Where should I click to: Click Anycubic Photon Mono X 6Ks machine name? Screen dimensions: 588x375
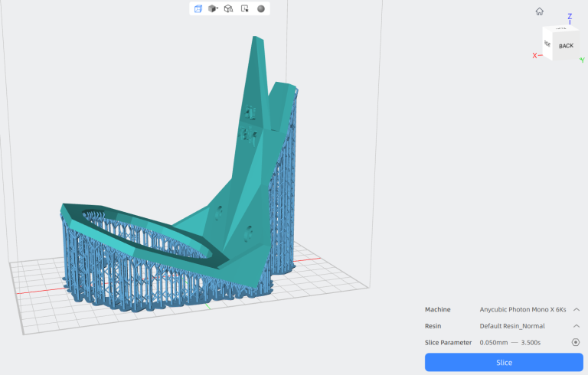523,309
